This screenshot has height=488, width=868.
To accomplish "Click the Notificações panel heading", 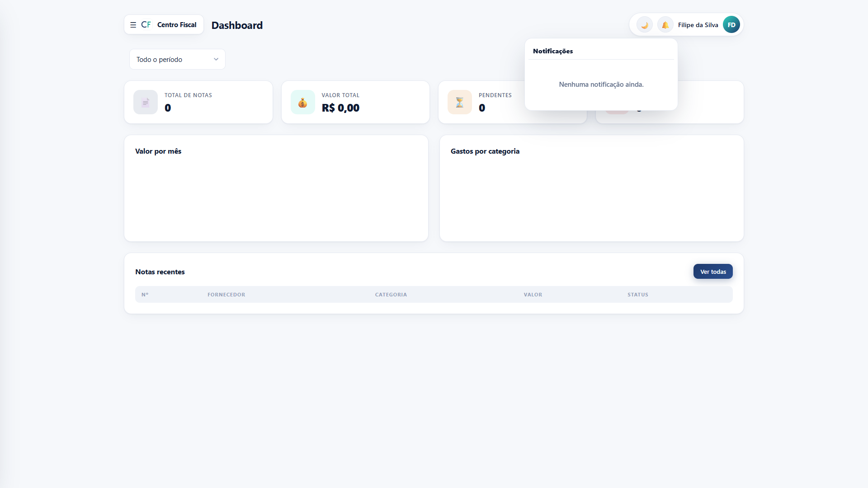I will 552,51.
